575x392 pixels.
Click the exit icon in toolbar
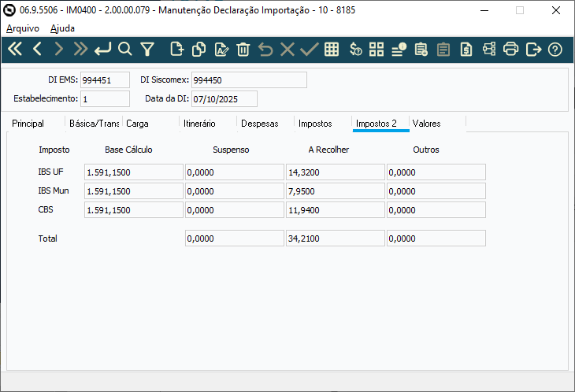coord(533,49)
